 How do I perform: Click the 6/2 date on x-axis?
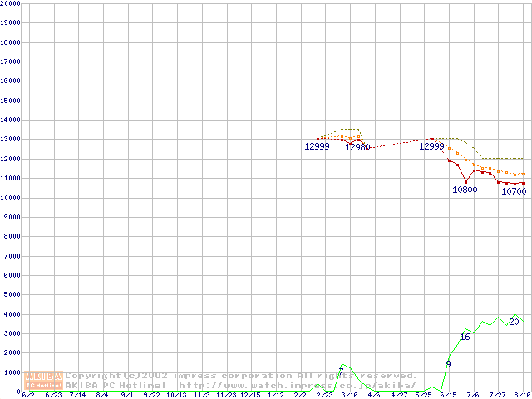tap(27, 396)
